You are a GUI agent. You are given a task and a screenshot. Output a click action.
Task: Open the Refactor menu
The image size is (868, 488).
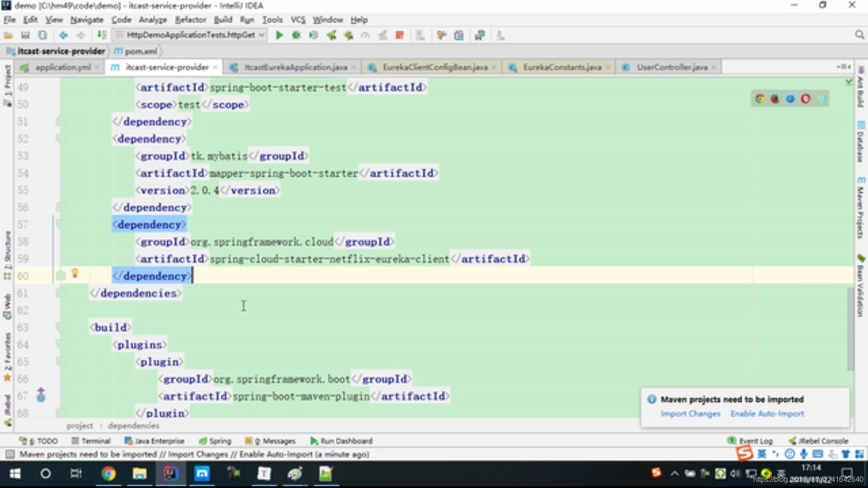coord(190,20)
